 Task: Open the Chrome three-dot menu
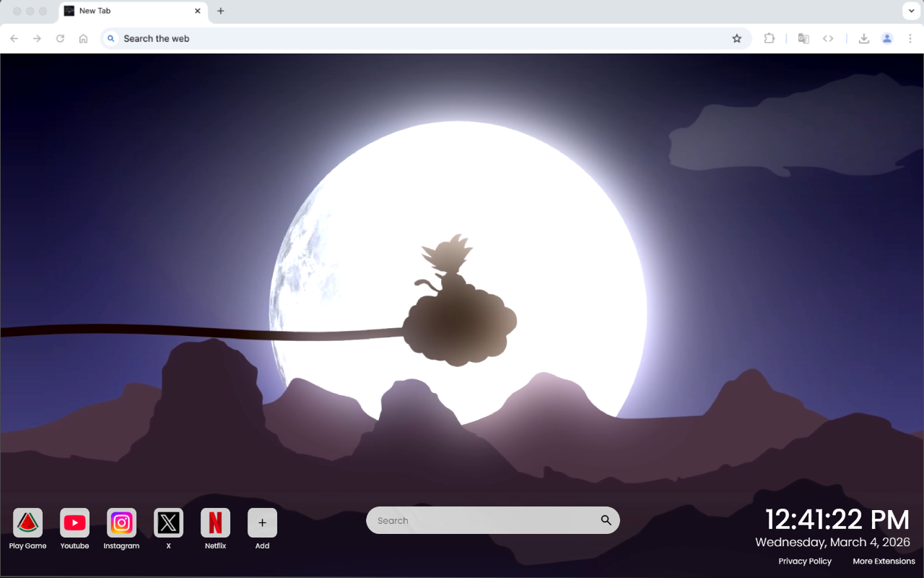pos(910,38)
